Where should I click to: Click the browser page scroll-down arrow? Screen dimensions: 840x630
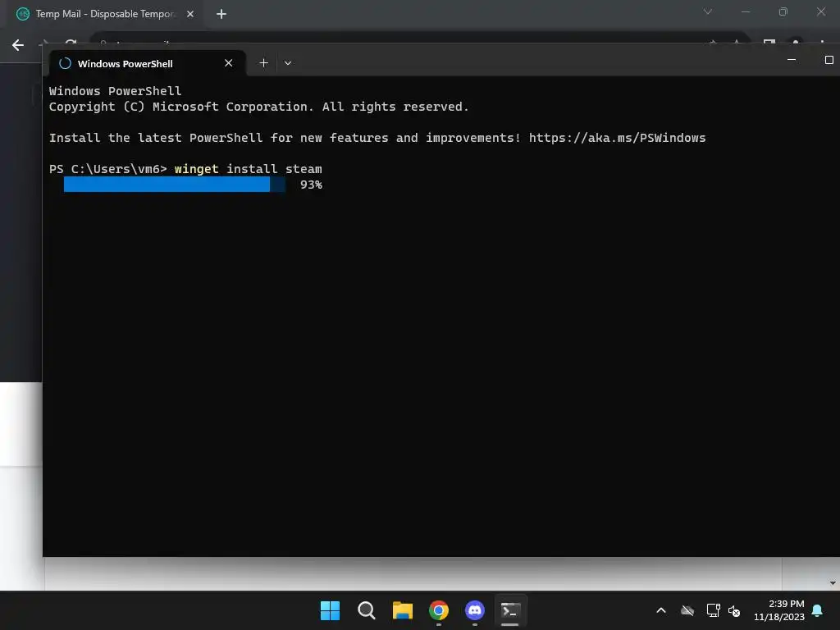pyautogui.click(x=833, y=583)
